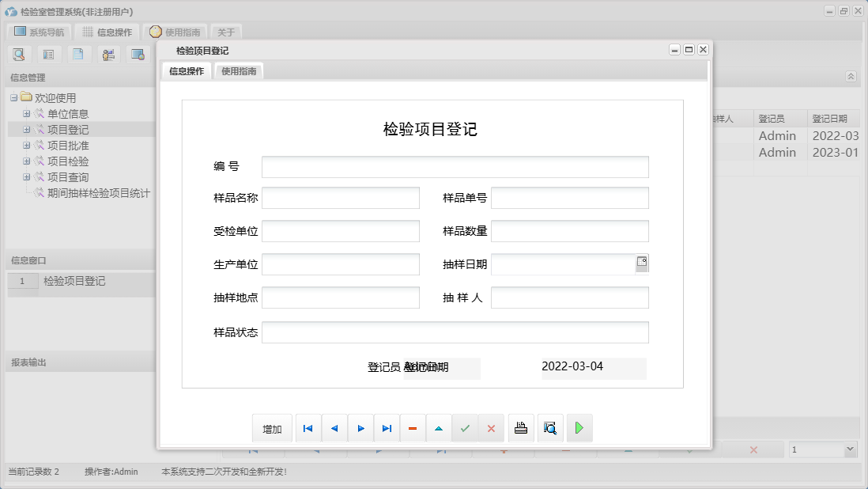Open the print icon in the dialog
The image size is (868, 489).
(x=521, y=427)
